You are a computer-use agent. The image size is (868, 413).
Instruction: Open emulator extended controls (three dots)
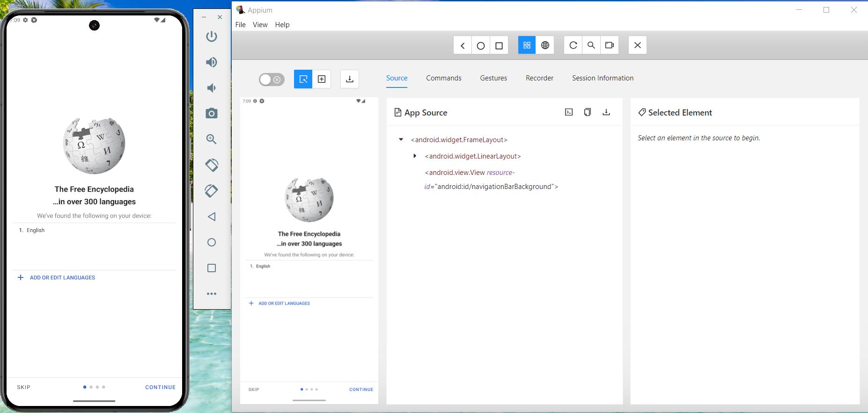[x=212, y=294]
